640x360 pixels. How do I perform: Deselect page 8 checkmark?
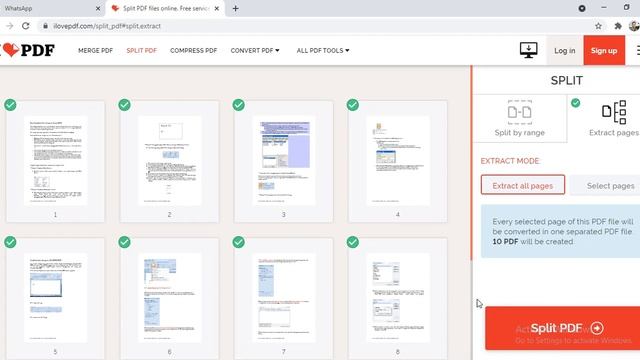(353, 242)
